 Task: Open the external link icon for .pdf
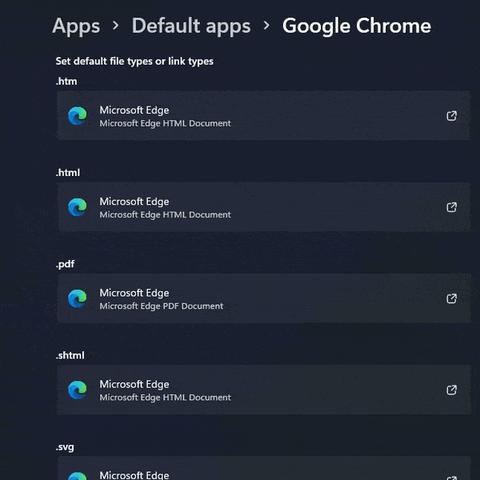(x=451, y=299)
